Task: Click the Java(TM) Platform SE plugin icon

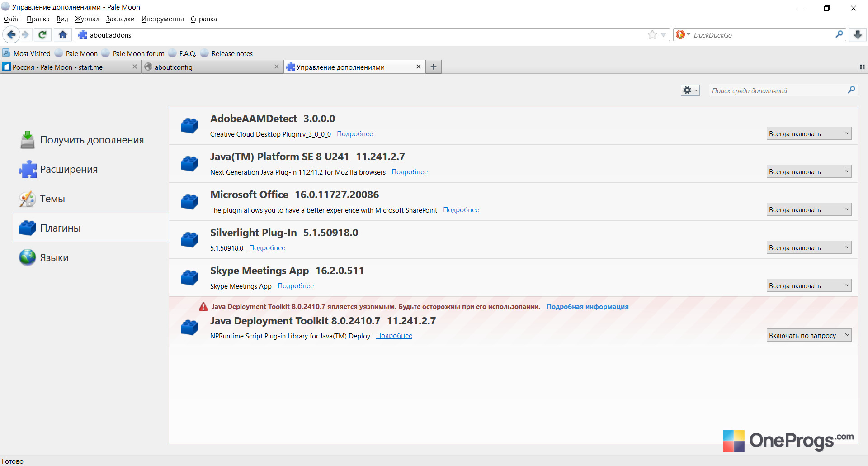Action: pyautogui.click(x=189, y=164)
